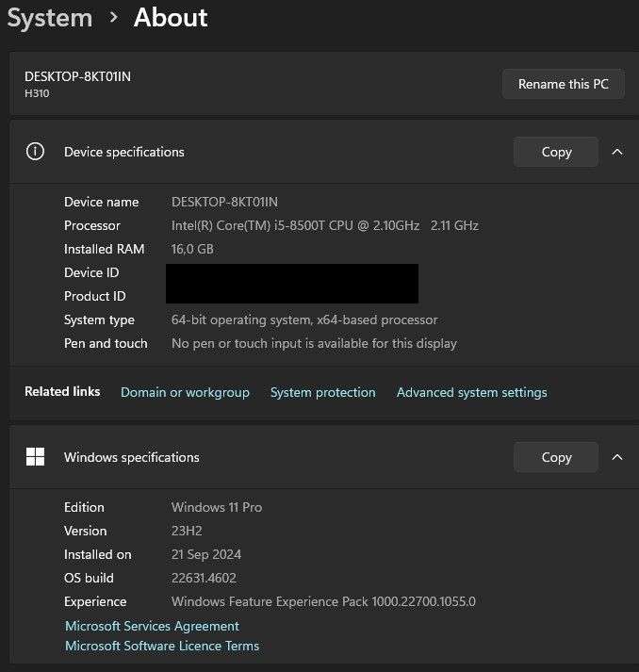Click the Experience label

click(x=95, y=602)
